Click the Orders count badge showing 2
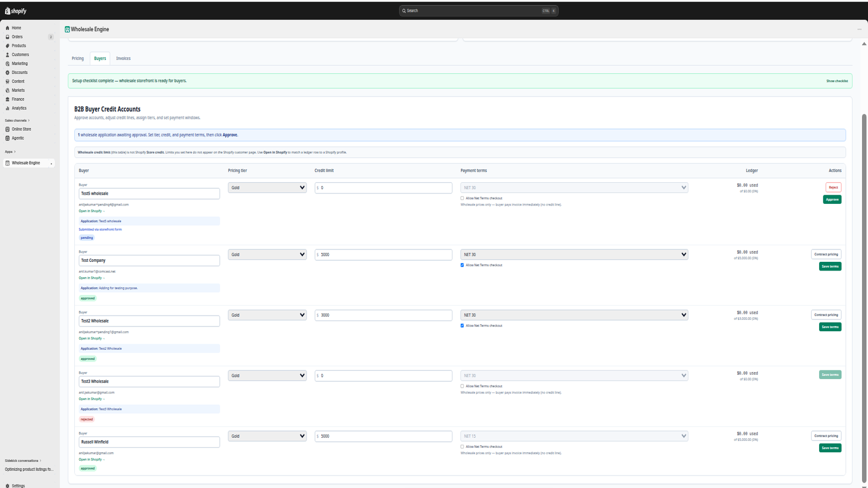Viewport: 868px width, 488px height. [51, 37]
